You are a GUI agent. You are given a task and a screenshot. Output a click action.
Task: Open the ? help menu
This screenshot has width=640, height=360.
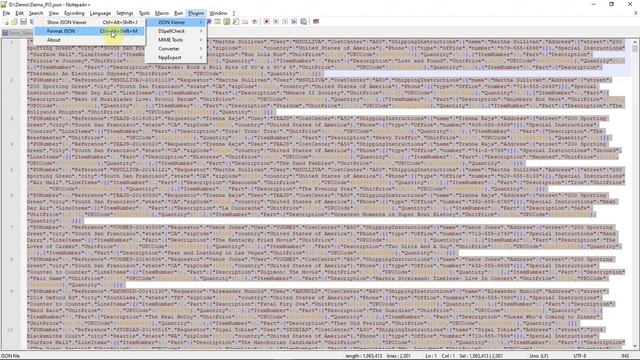pyautogui.click(x=234, y=13)
